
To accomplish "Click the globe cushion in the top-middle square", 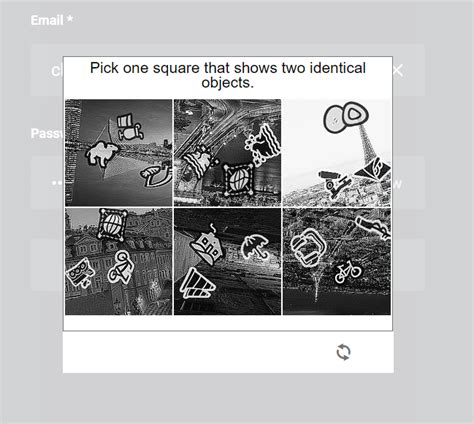I will pyautogui.click(x=237, y=179).
